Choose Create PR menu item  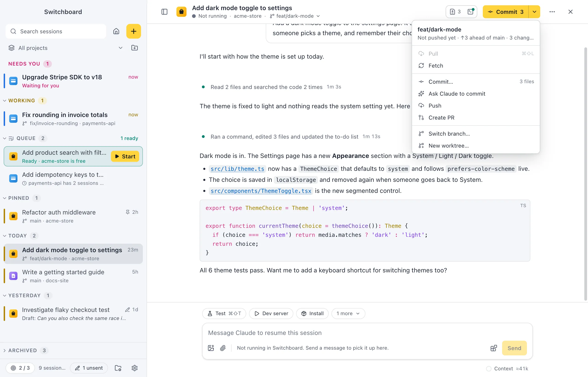tap(476, 117)
